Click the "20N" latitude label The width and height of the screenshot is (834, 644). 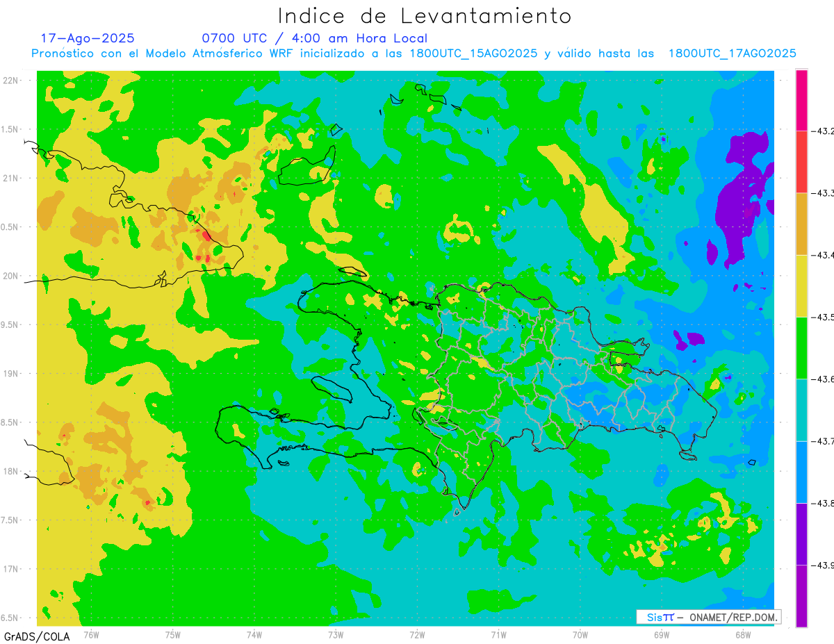point(12,276)
